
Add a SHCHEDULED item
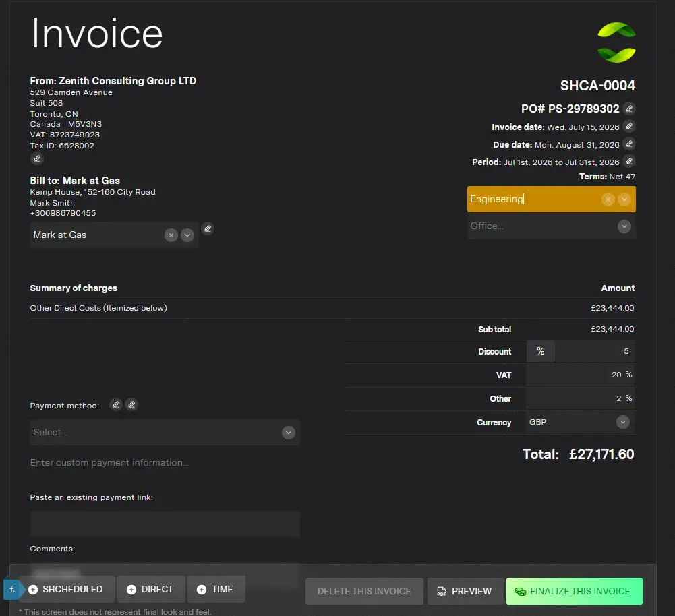67,589
